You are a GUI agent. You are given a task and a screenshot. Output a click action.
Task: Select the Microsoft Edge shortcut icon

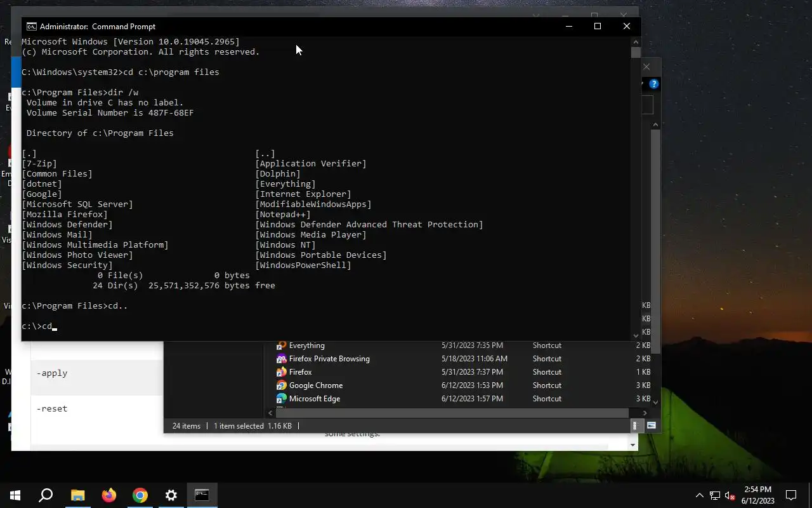point(282,399)
